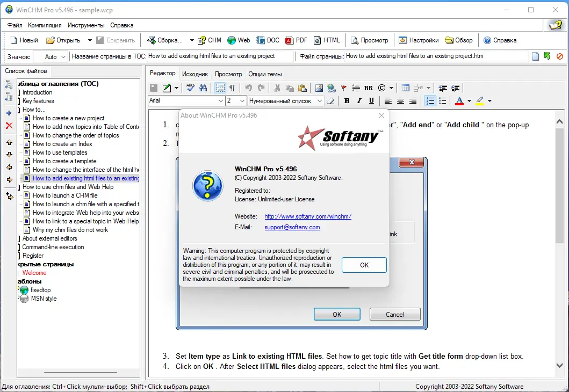Click the eraser clear formatting icon
The height and width of the screenshot is (392, 569).
pos(330,101)
